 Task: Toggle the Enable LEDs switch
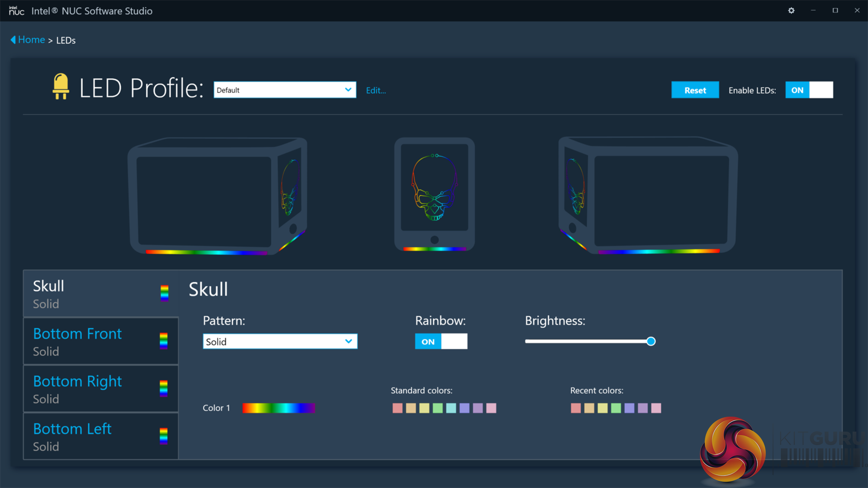point(809,90)
